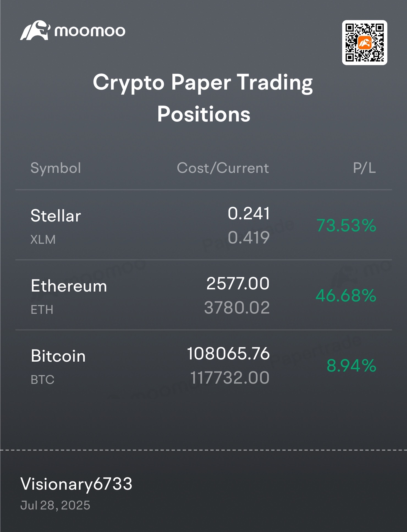Click Stellar's 73.53% profit value
Image resolution: width=407 pixels, height=532 pixels.
point(346,225)
